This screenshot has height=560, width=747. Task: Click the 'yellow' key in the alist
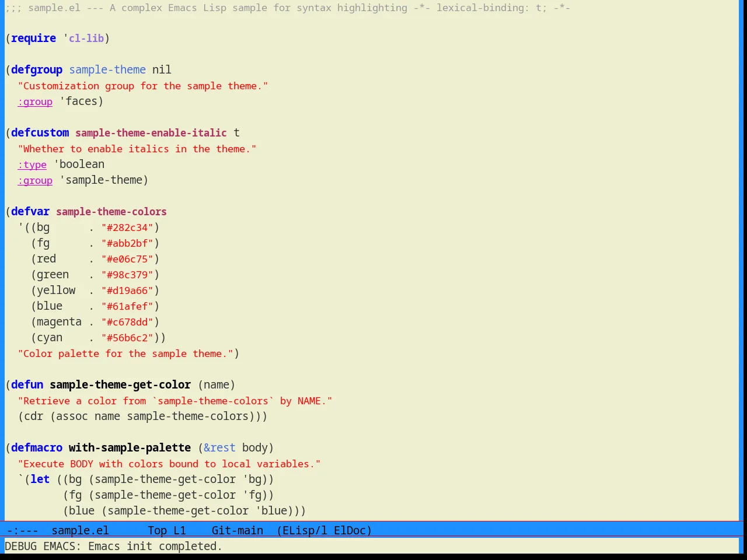(56, 290)
